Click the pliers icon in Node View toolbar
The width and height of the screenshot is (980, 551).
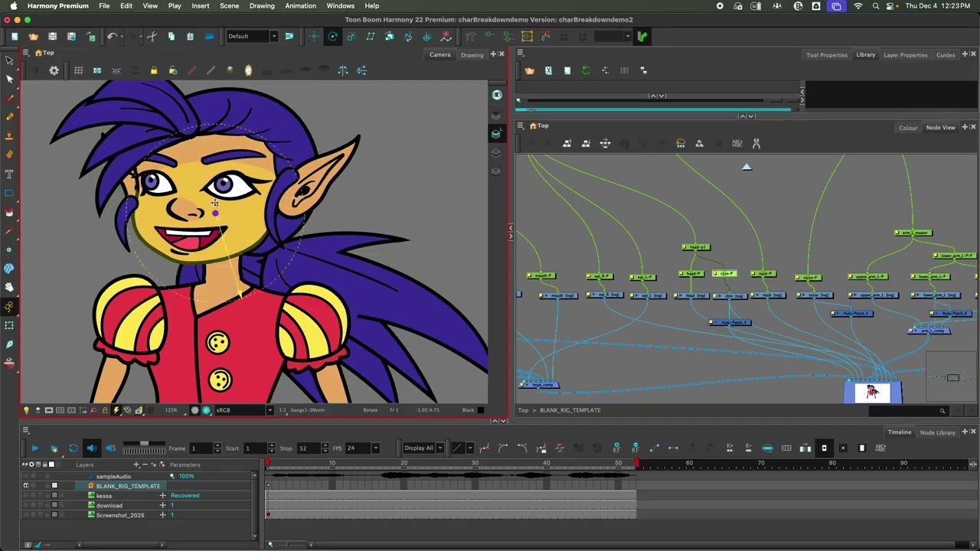click(756, 143)
